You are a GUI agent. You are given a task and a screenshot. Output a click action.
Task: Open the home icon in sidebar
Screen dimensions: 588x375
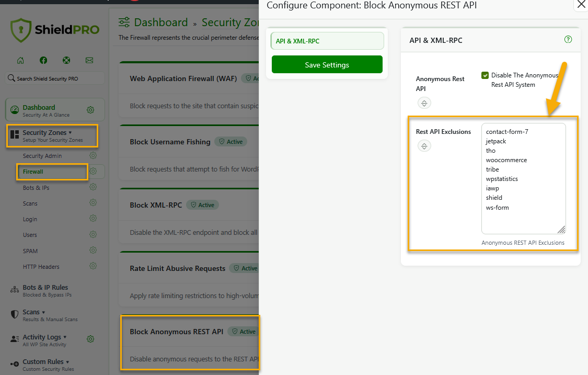point(20,61)
